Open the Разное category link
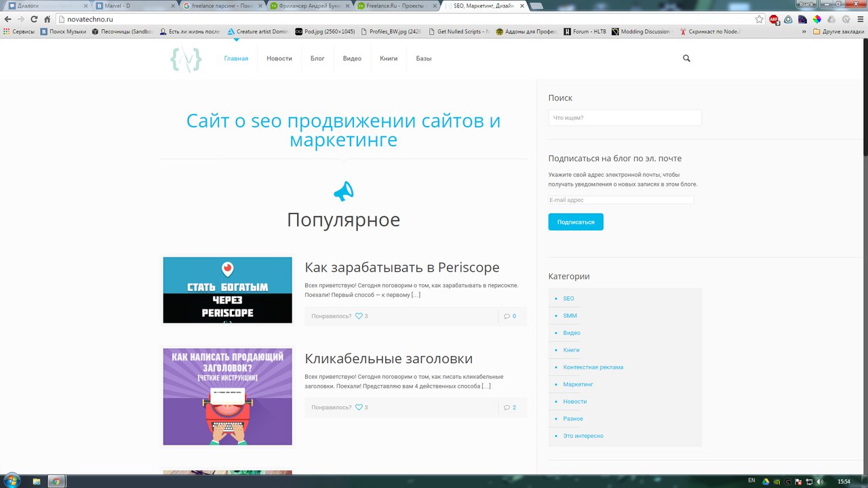 [572, 419]
